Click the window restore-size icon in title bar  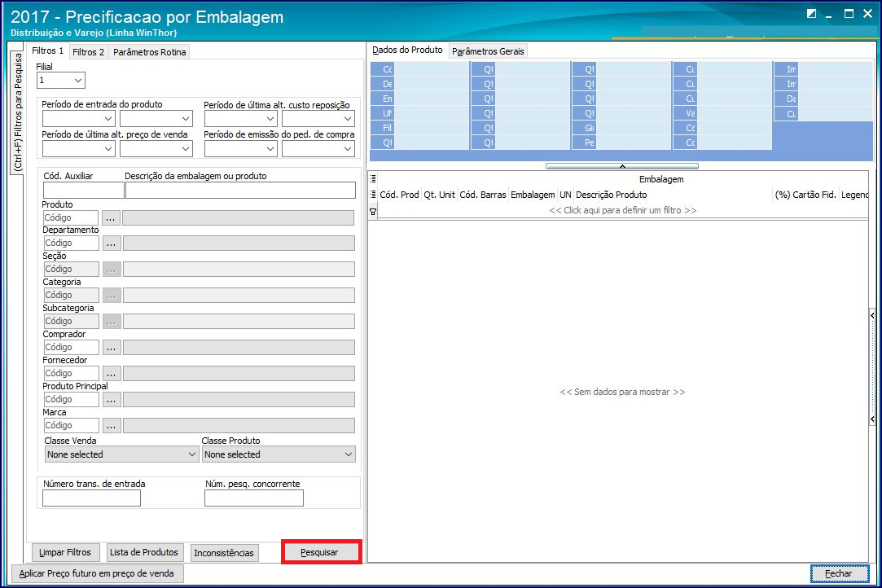811,14
